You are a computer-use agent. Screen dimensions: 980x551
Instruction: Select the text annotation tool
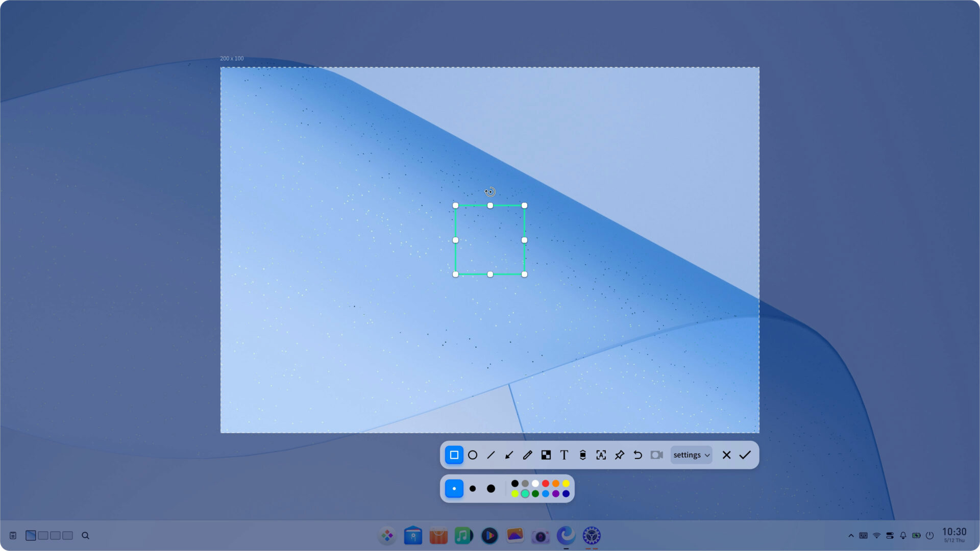[x=564, y=455]
